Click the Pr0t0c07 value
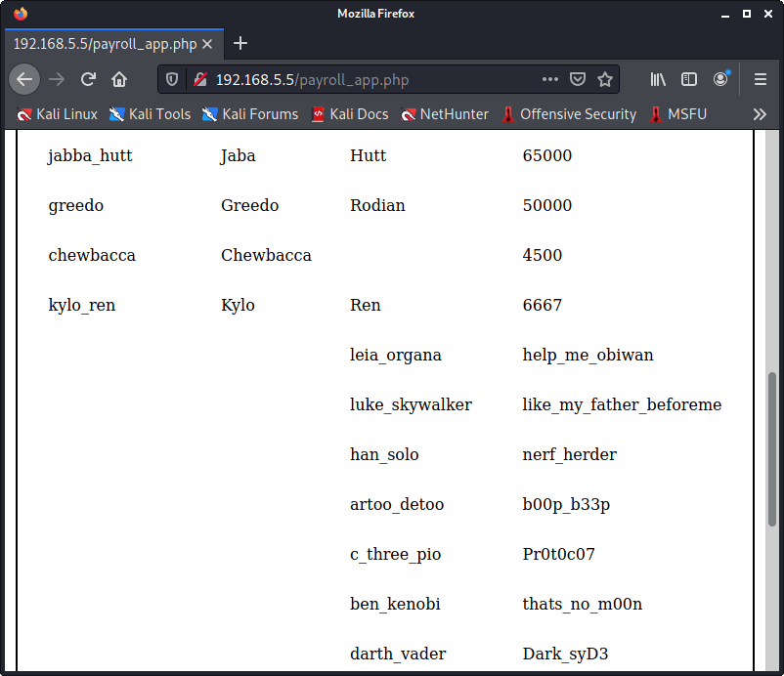Screen dimensions: 784x676 coord(559,554)
